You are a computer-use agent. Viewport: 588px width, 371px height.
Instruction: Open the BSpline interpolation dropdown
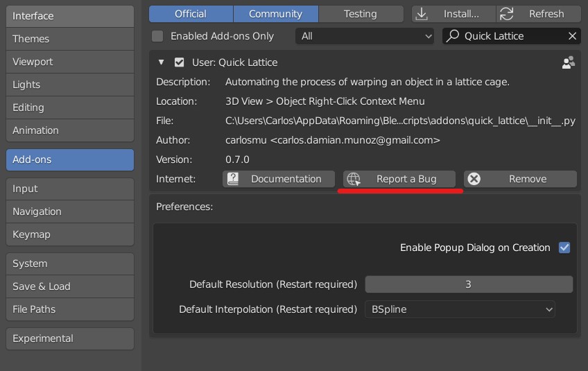click(x=460, y=309)
